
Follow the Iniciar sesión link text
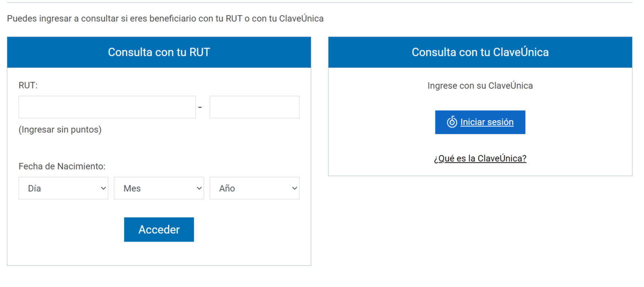coord(487,122)
